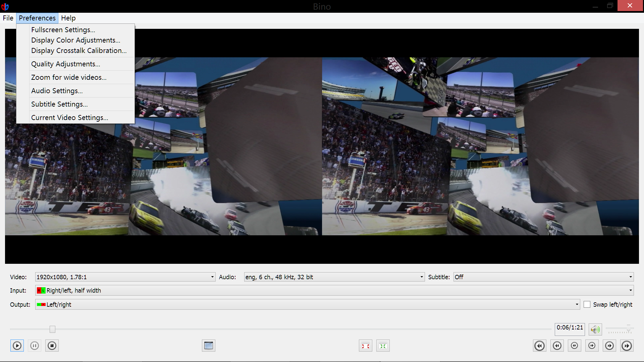Open the File menu
644x362 pixels.
pos(8,18)
